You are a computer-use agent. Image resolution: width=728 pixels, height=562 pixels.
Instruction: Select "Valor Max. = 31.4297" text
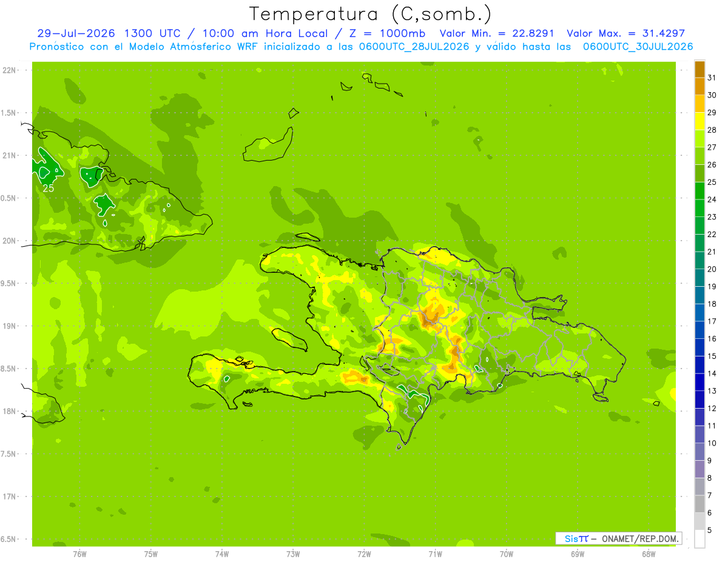click(626, 33)
